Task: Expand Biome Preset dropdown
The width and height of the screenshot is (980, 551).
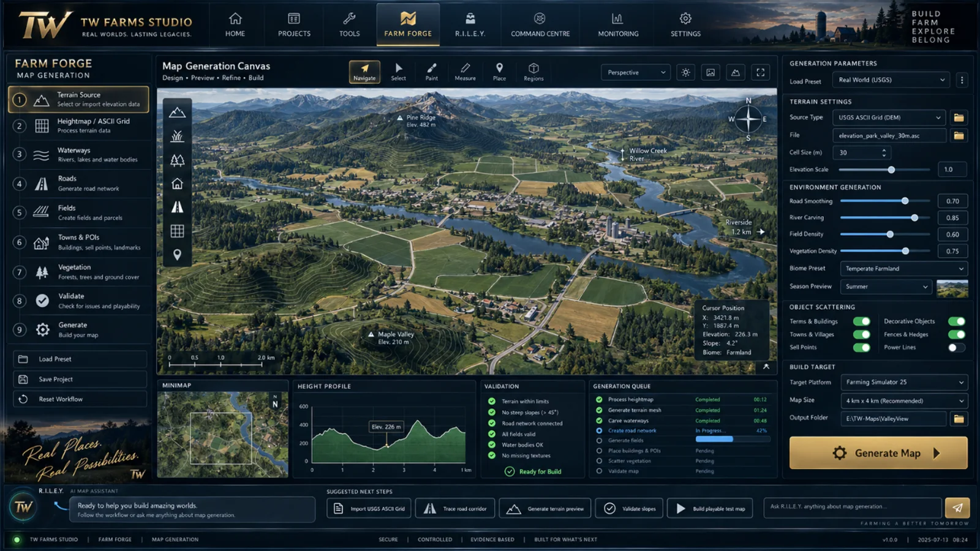Action: tap(904, 269)
